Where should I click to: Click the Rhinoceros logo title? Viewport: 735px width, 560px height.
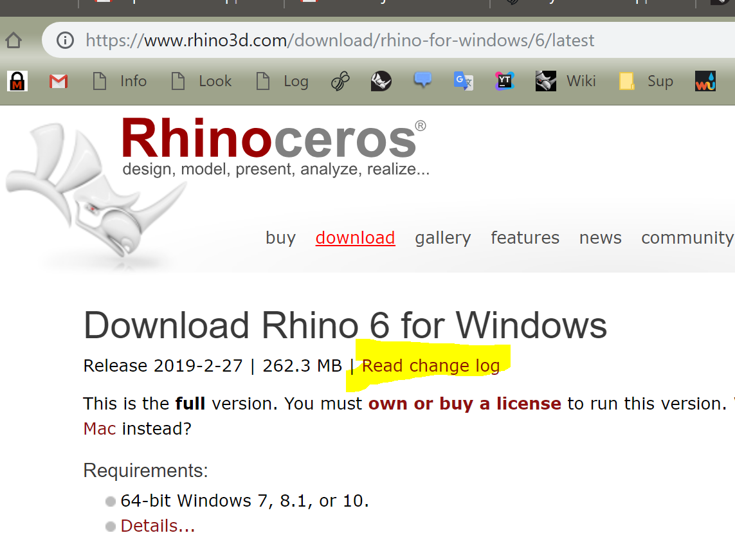click(273, 139)
